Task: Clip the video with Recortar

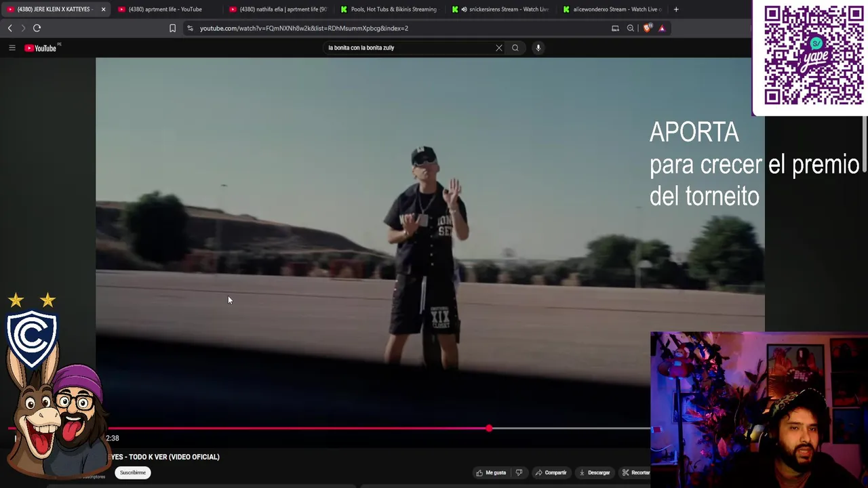Action: pos(635,472)
